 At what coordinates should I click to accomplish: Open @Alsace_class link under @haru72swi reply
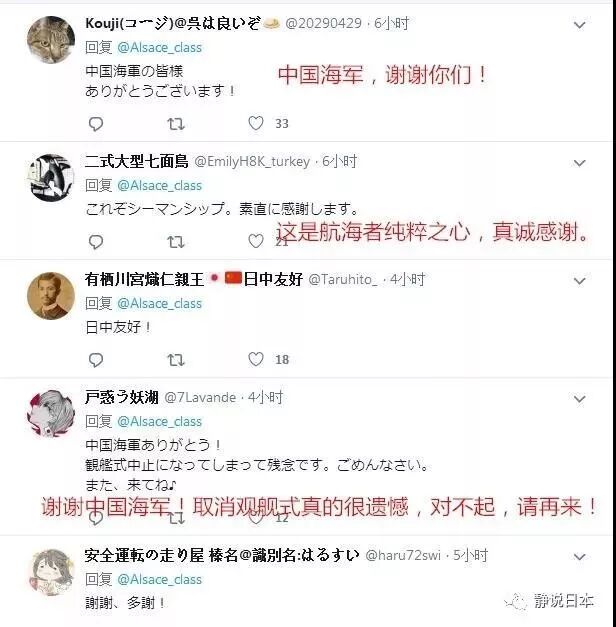tap(159, 579)
